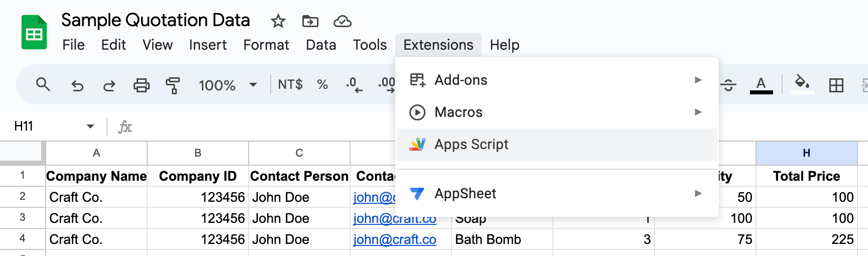Select row 2 header
Screen dimensions: 868x256
(x=23, y=197)
